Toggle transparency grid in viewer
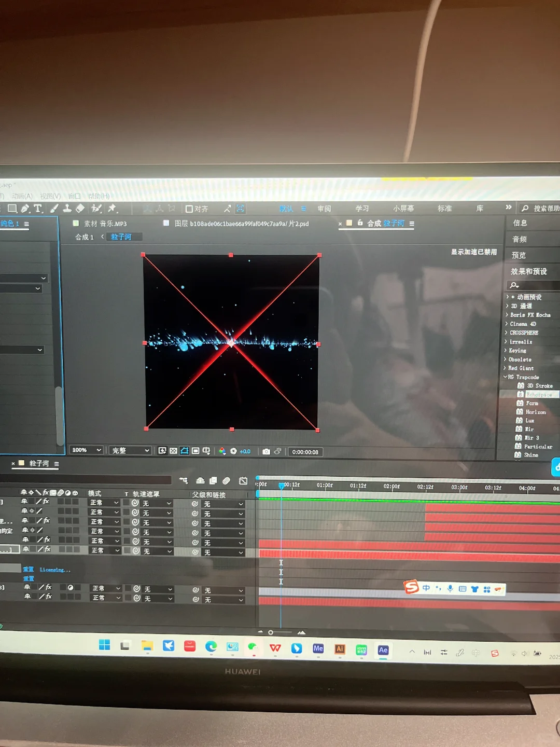Viewport: 560px width, 747px height. [173, 451]
